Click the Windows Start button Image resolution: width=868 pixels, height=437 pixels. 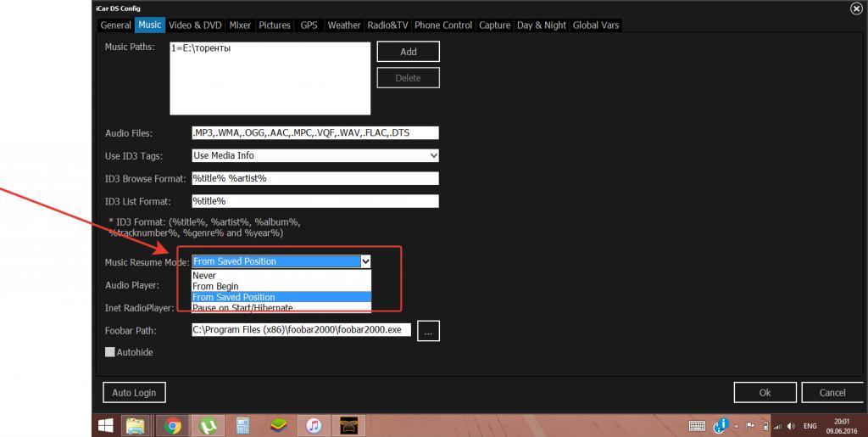[107, 424]
